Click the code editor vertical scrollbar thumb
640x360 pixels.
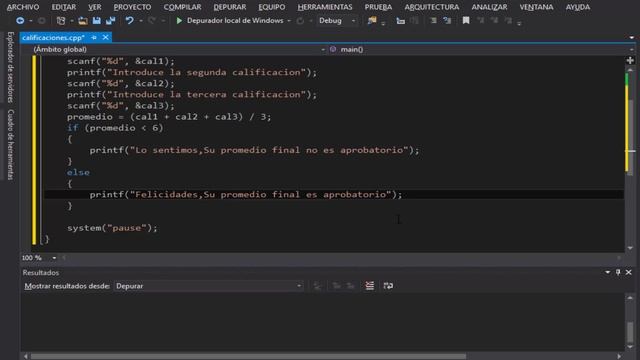pyautogui.click(x=630, y=137)
